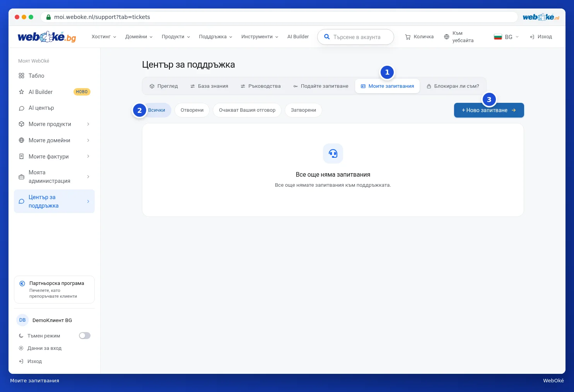Image resolution: width=574 pixels, height=392 pixels.
Task: Open the Блокиран ли съм? tab
Action: (x=453, y=86)
